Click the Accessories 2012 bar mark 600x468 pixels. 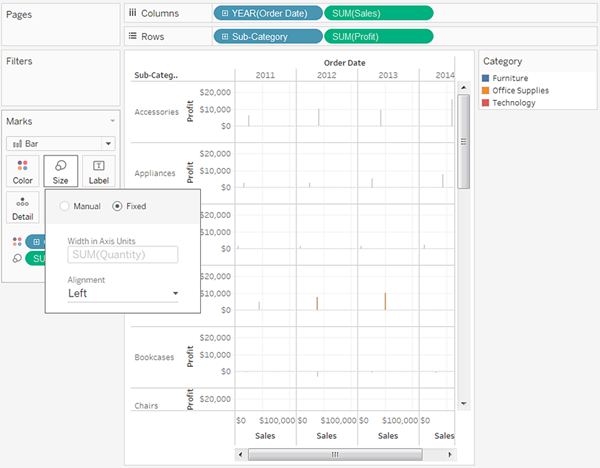[318, 117]
